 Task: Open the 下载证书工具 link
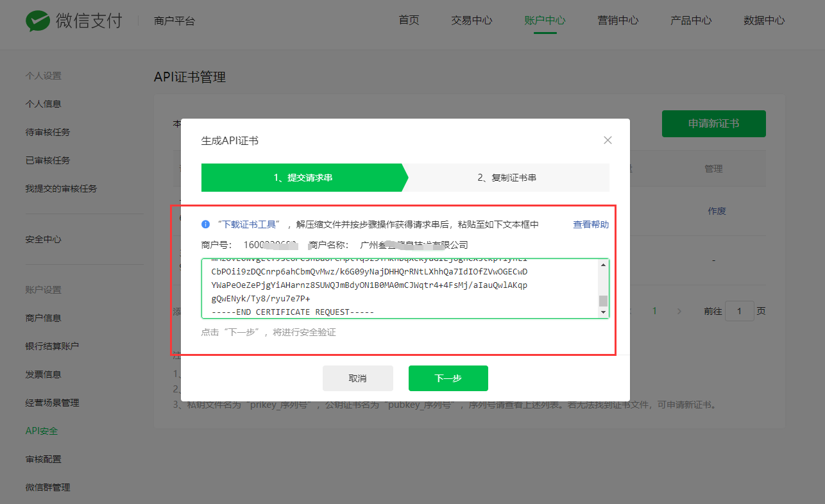[248, 224]
